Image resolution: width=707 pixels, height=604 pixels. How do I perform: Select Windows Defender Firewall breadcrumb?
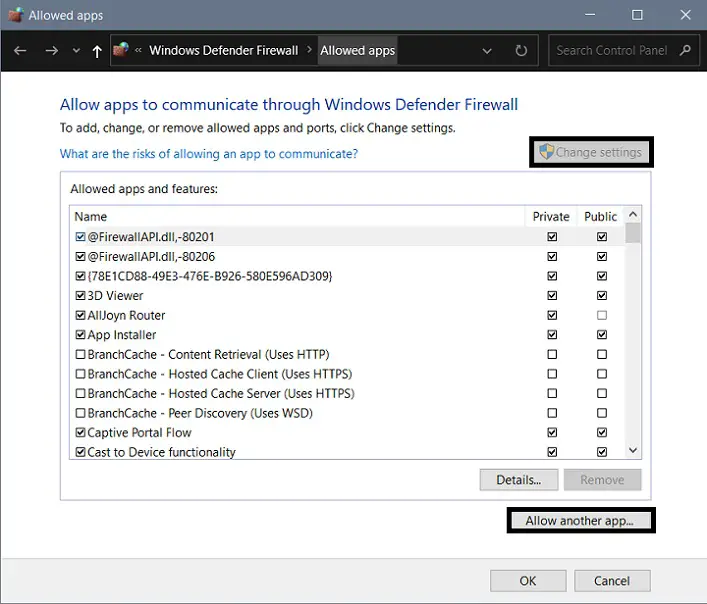tap(224, 50)
